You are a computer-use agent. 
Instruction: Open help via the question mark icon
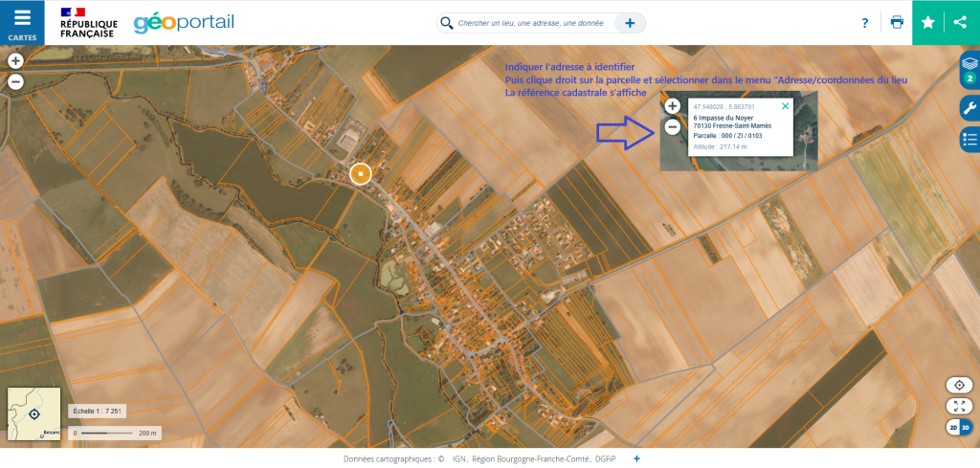point(865,23)
